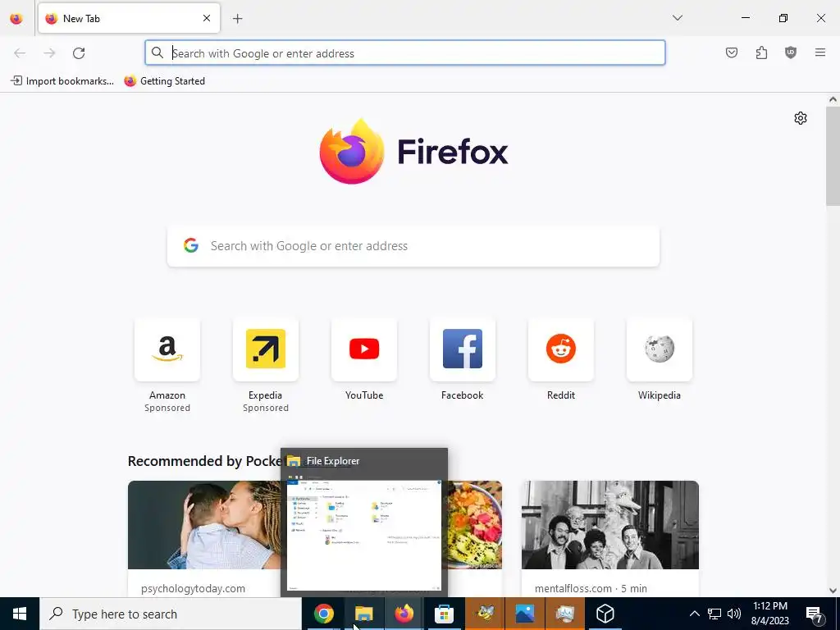840x630 pixels.
Task: Select the New Tab tab
Action: click(129, 18)
